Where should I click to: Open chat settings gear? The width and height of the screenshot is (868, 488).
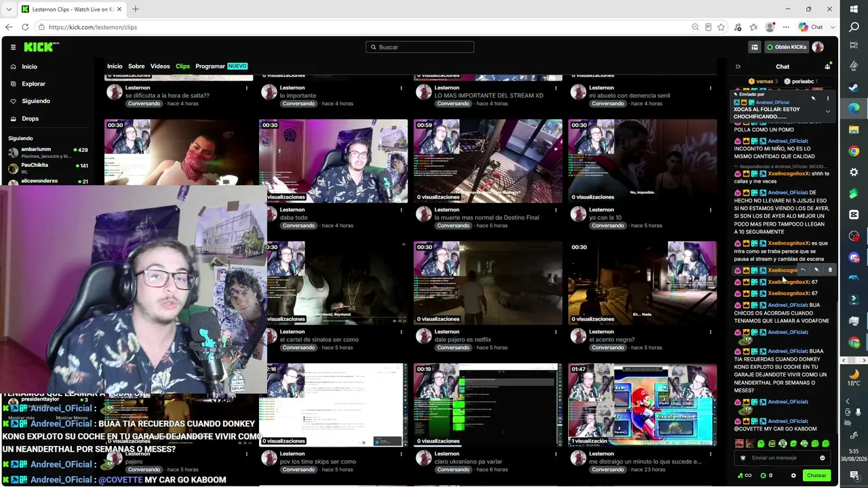point(793,475)
